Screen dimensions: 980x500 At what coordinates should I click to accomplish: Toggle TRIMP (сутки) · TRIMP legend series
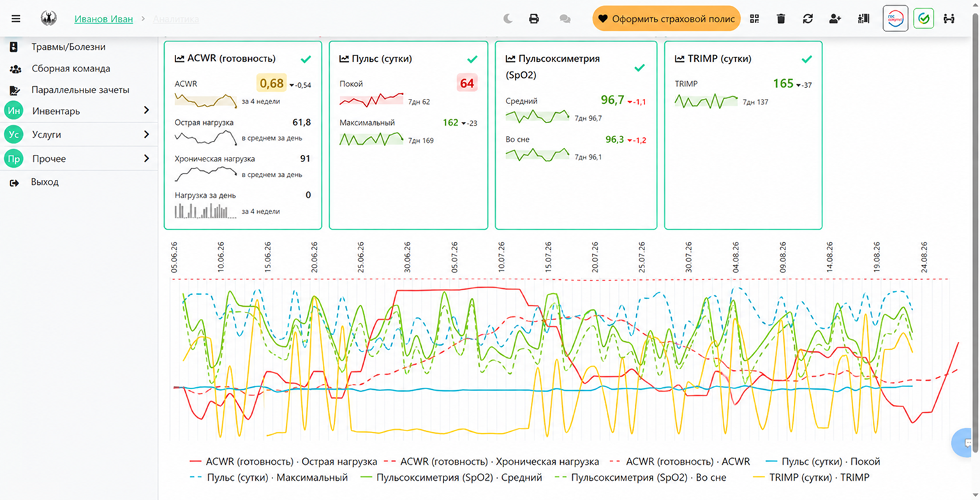click(x=812, y=477)
